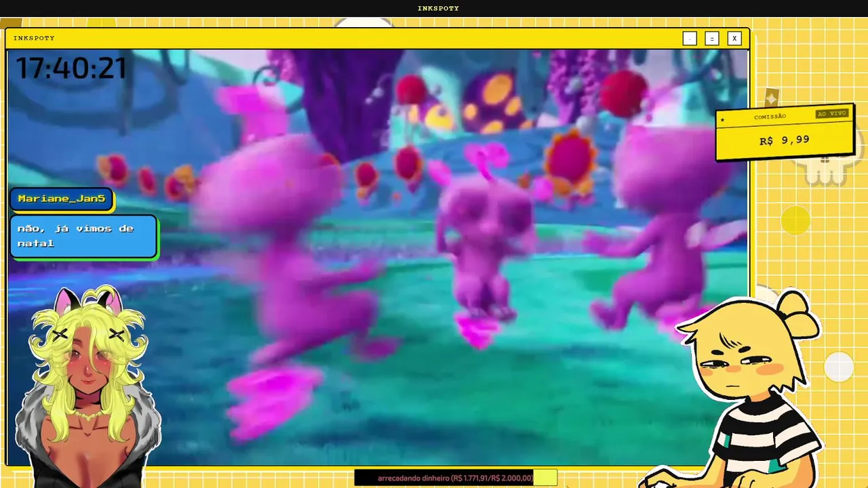Click the star icon on commission card
Screen dimensions: 868x488
pyautogui.click(x=723, y=121)
